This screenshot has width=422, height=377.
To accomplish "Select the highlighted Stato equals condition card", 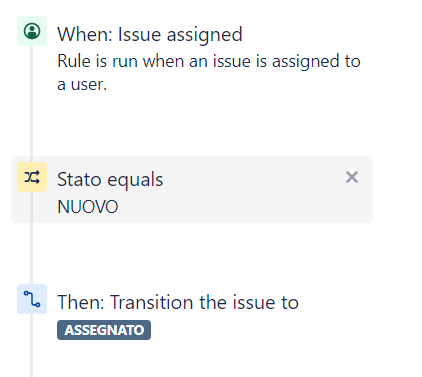I will point(192,189).
